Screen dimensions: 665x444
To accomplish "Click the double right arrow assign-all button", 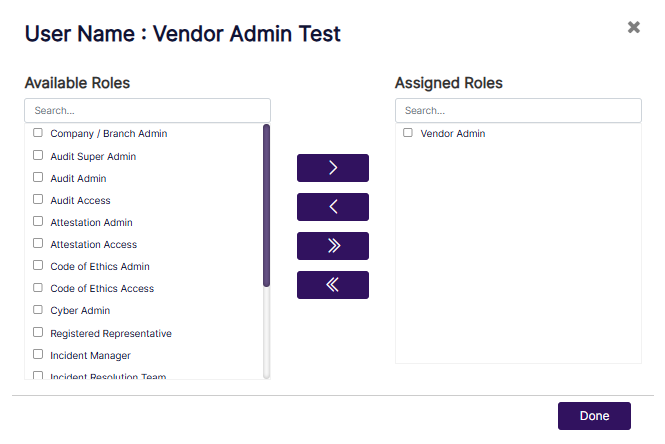I will (333, 246).
